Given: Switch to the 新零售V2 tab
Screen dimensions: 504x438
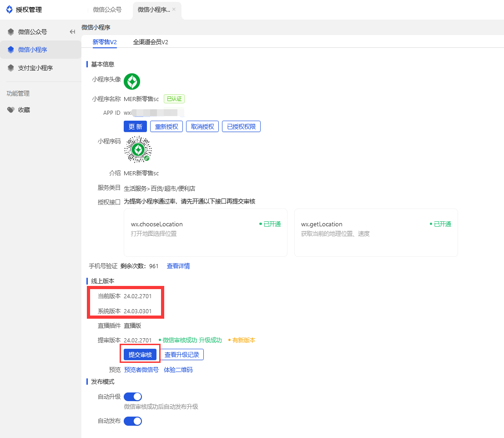Looking at the screenshot, I should (x=105, y=42).
